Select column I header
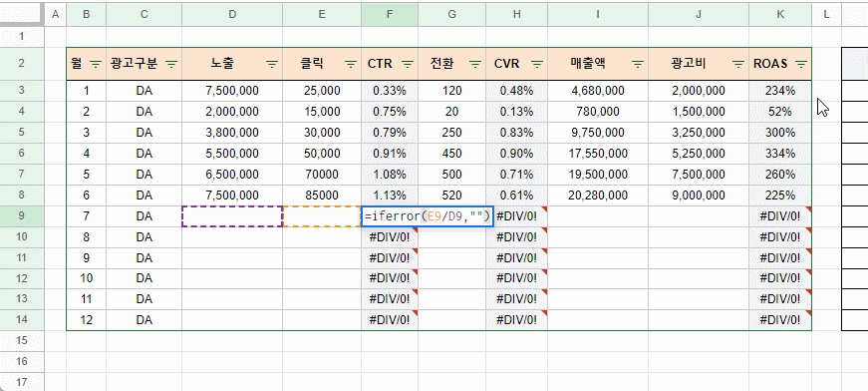 [598, 15]
